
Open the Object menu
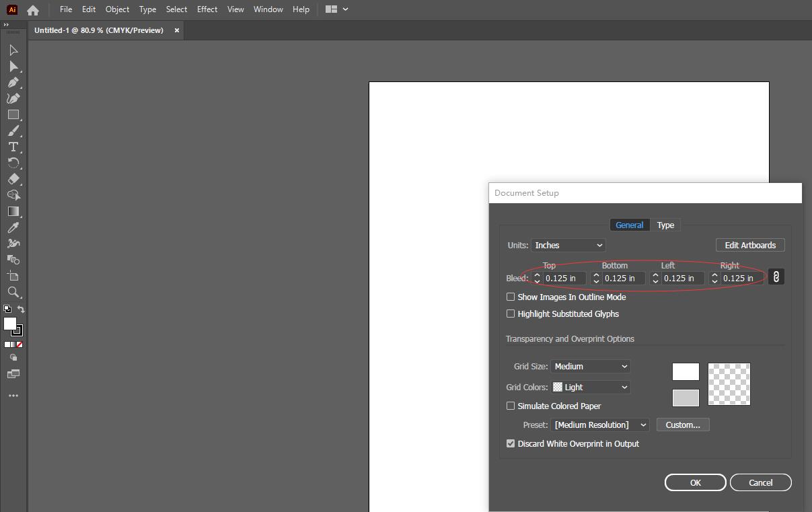(x=117, y=9)
